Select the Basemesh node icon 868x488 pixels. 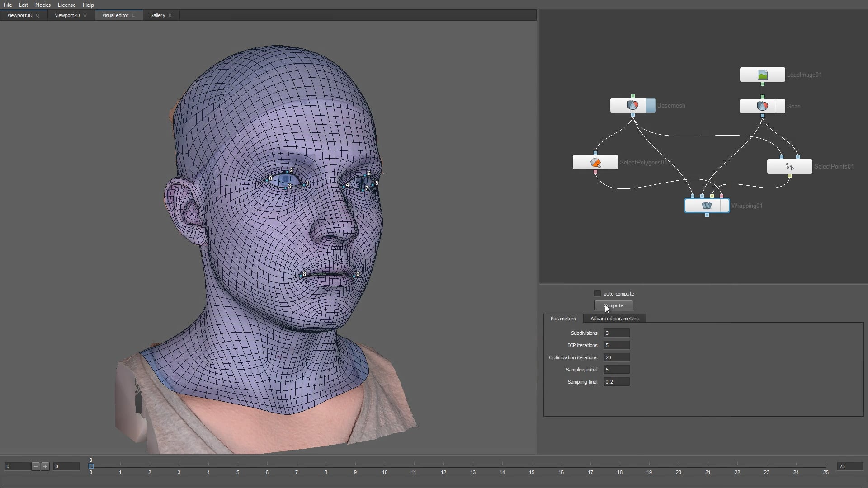click(x=632, y=105)
